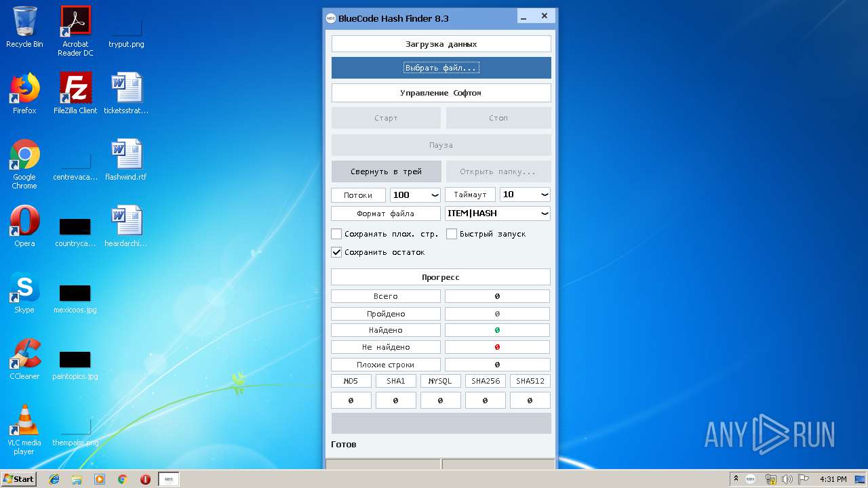Select the heardarchi Word document icon
The image size is (868, 488).
126,226
